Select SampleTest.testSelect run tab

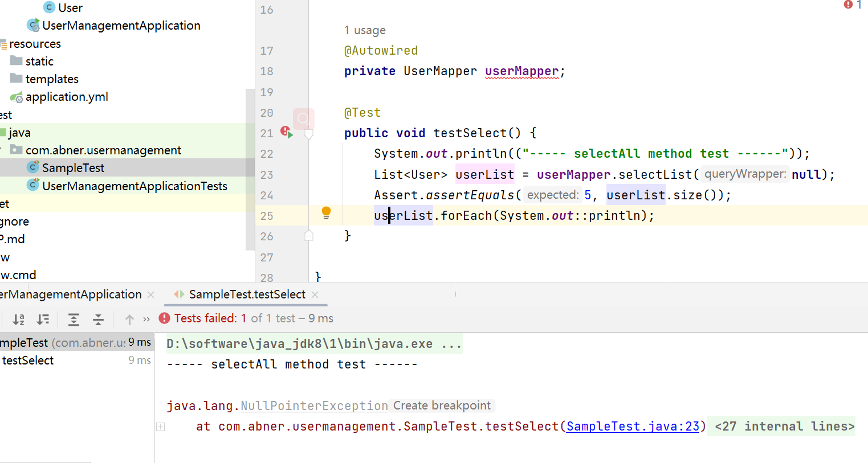click(x=247, y=294)
